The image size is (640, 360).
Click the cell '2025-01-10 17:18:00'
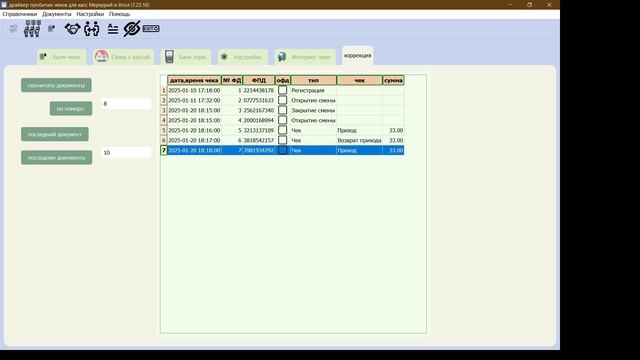[x=194, y=90]
